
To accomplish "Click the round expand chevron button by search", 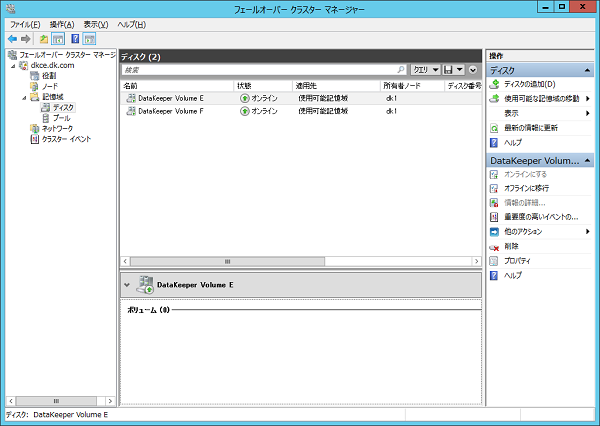I will pyautogui.click(x=473, y=70).
